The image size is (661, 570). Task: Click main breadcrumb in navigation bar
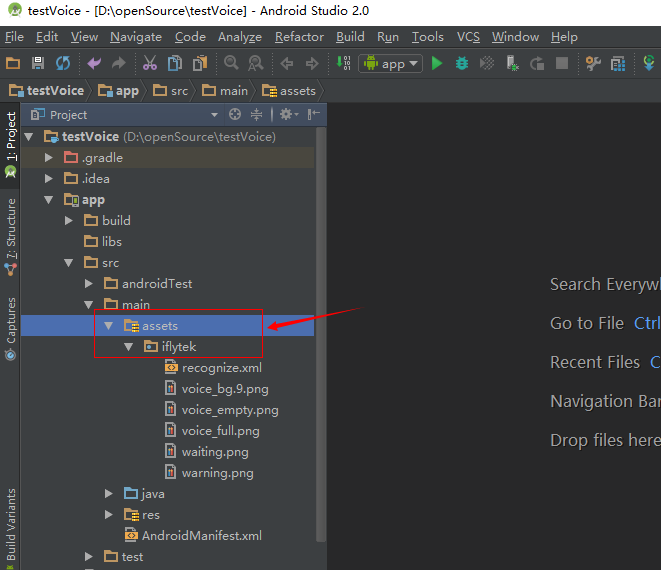[x=225, y=91]
